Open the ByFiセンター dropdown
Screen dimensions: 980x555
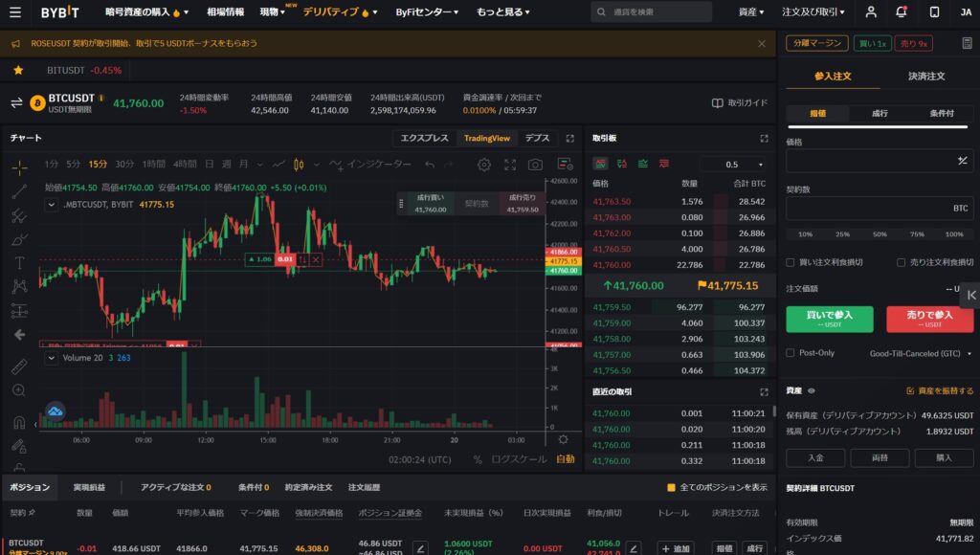(x=427, y=11)
